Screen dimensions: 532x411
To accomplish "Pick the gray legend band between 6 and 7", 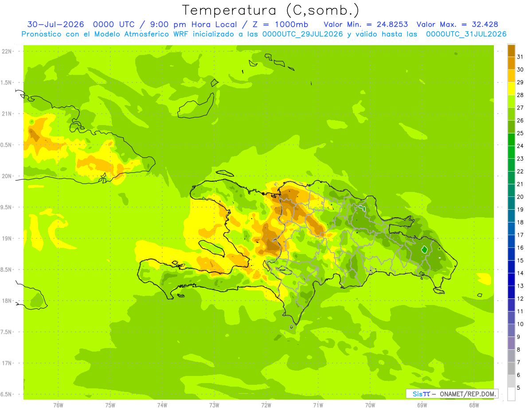I will (511, 368).
